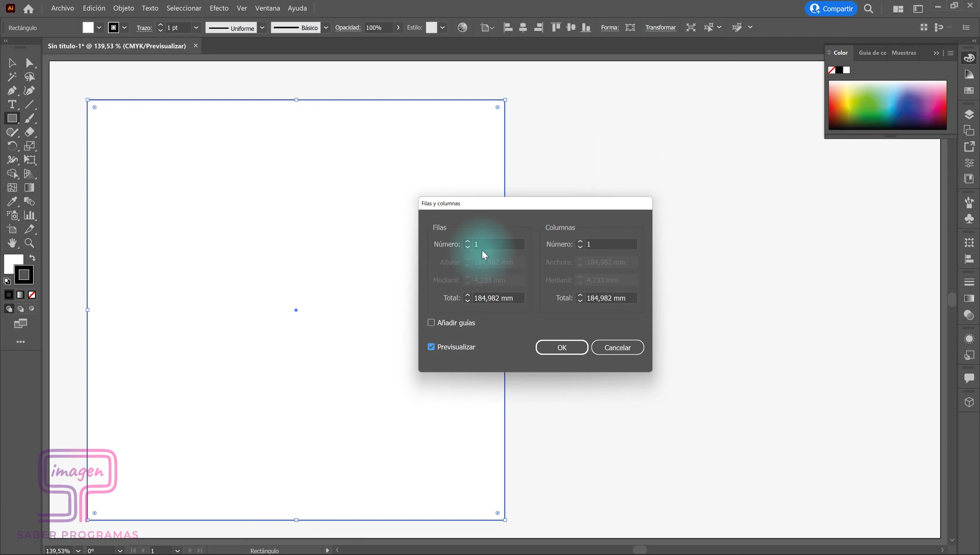Activate Draw Inside mode
980x555 pixels.
coord(32,309)
